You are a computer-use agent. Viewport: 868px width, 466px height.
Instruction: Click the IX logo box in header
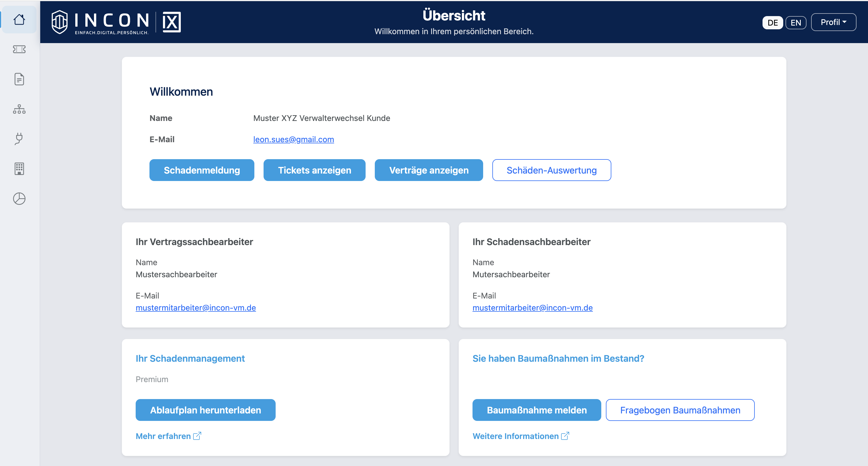pyautogui.click(x=172, y=22)
